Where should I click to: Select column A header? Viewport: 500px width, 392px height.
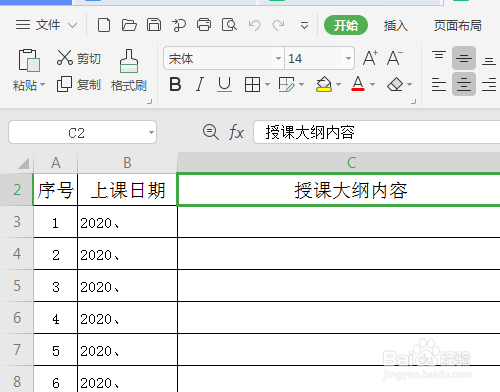tap(56, 163)
